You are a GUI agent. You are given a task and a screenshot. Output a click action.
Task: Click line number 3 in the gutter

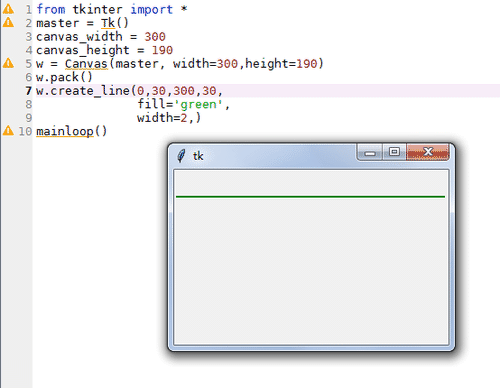tap(29, 37)
